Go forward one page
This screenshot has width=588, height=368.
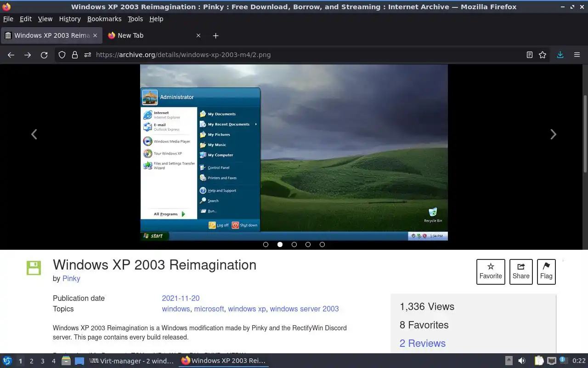click(28, 55)
